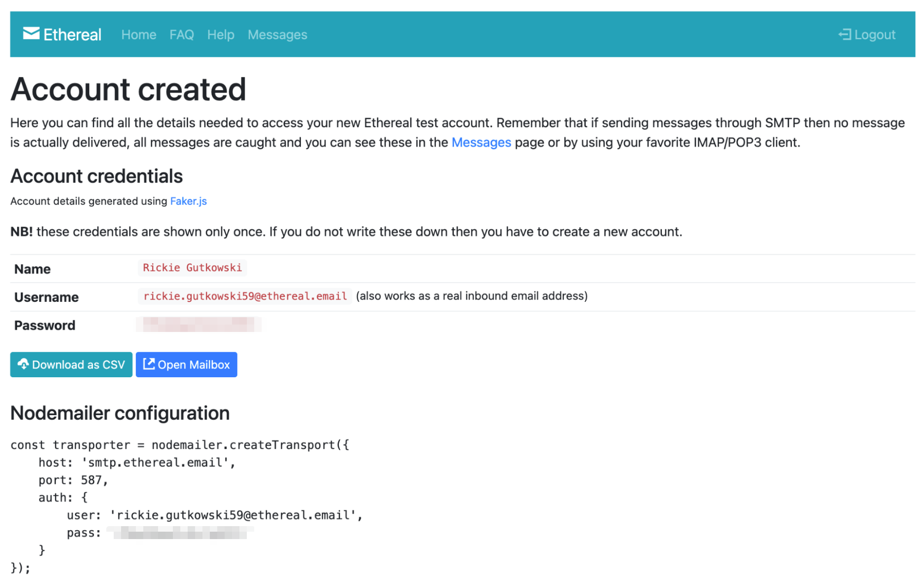The image size is (924, 583).
Task: Go to the Home nav item
Action: [x=139, y=35]
